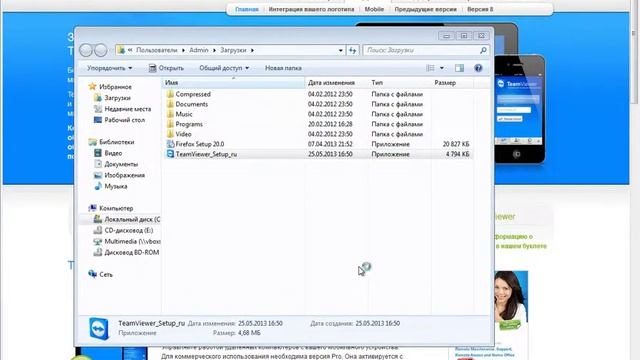Click the Forward navigation arrow in Explorer
This screenshot has width=640, height=360.
(100, 50)
